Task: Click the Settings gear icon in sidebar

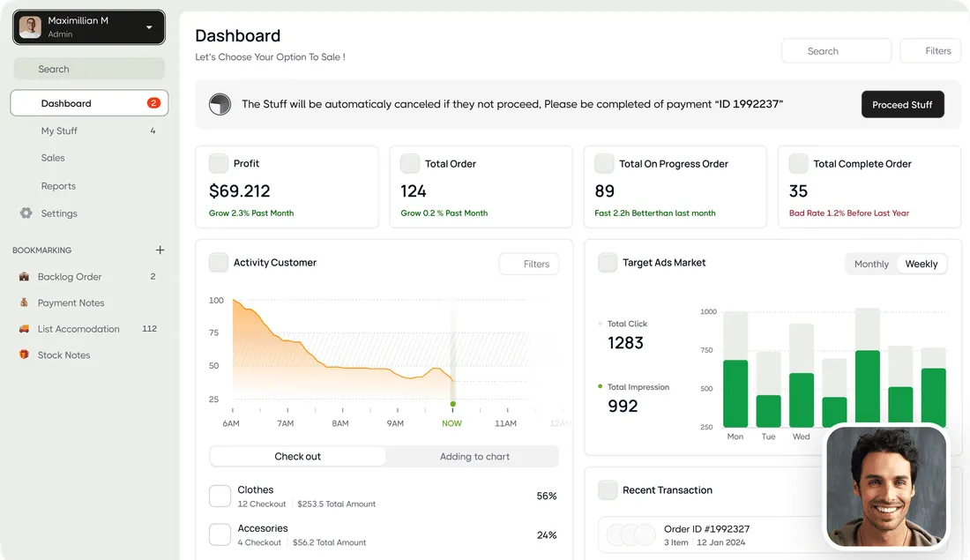Action: point(26,213)
